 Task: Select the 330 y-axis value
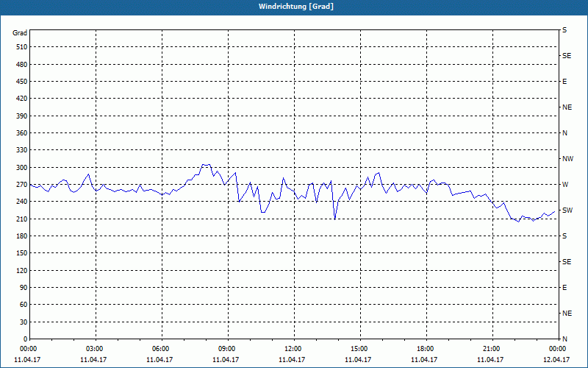click(22, 150)
